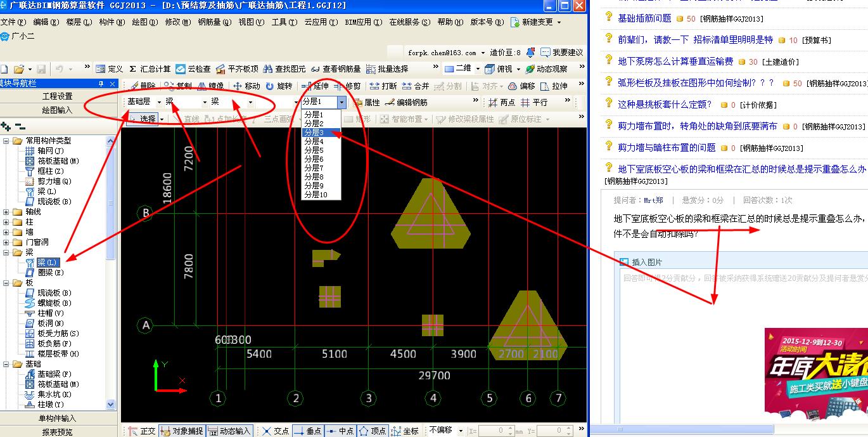Click the 删除 (delete) tool
Screen dimensions: 868x437
pos(142,86)
